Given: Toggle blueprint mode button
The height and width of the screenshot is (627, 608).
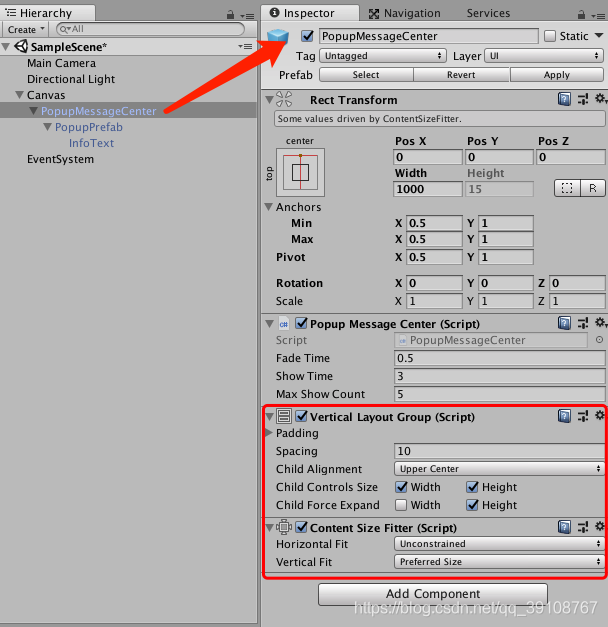Looking at the screenshot, I should point(567,188).
